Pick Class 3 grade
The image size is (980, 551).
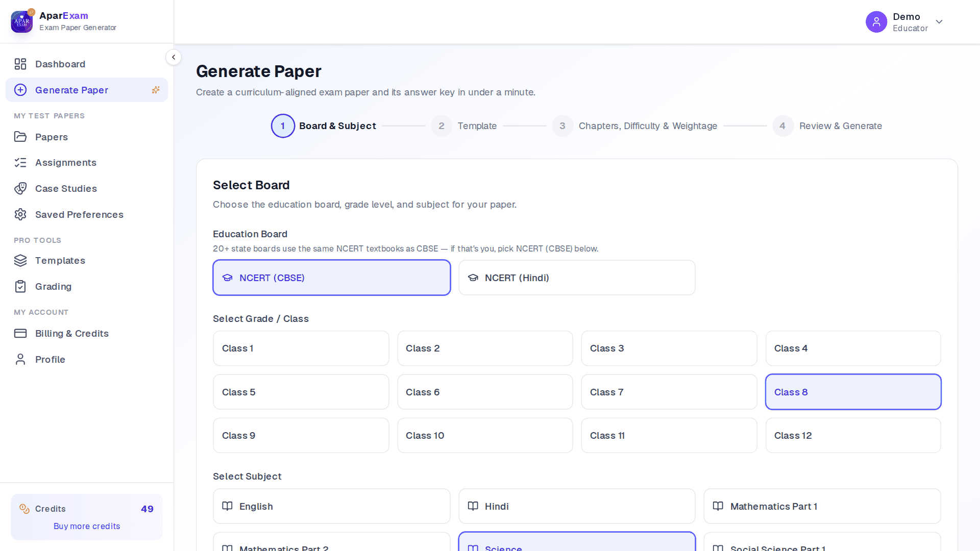point(669,348)
